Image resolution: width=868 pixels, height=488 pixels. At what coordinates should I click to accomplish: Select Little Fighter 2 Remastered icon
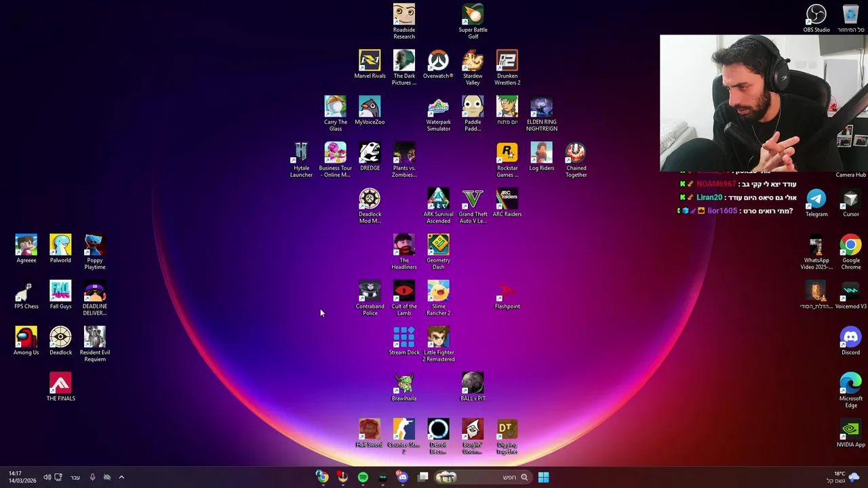(439, 344)
